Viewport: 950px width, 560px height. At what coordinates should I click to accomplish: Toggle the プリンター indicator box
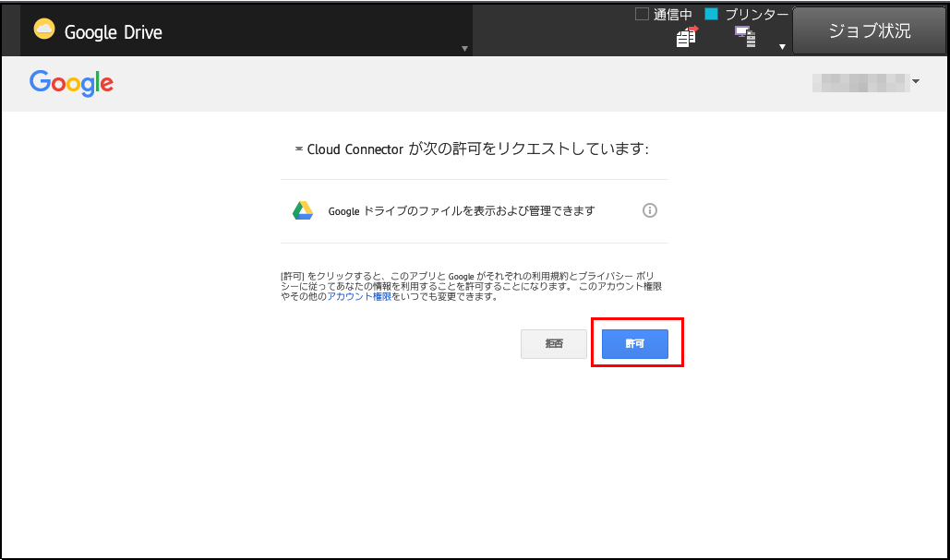(x=711, y=14)
